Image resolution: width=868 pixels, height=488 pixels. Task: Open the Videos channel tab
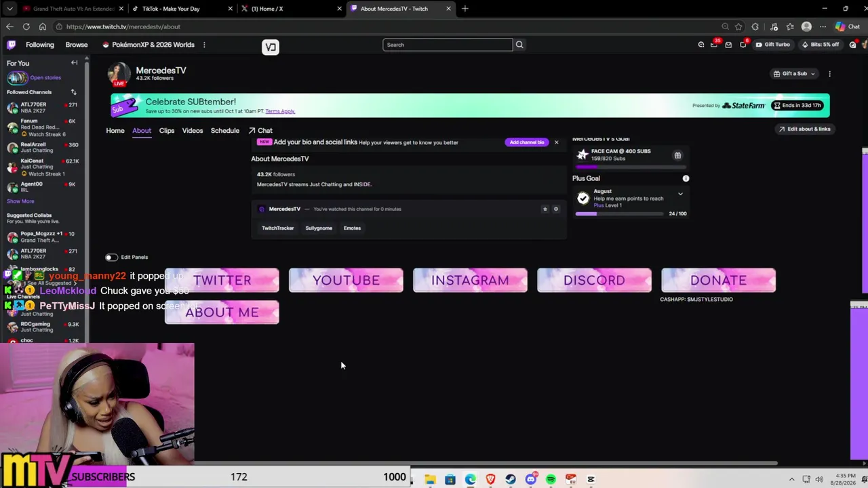[193, 131]
